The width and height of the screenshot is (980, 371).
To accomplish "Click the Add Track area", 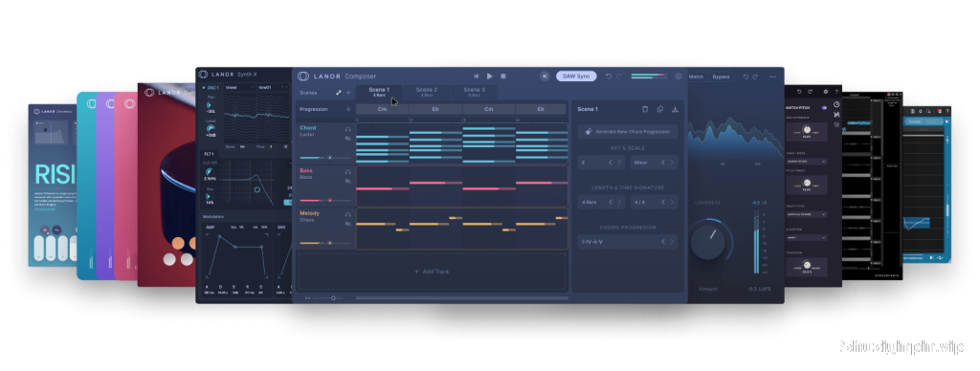I will point(432,272).
